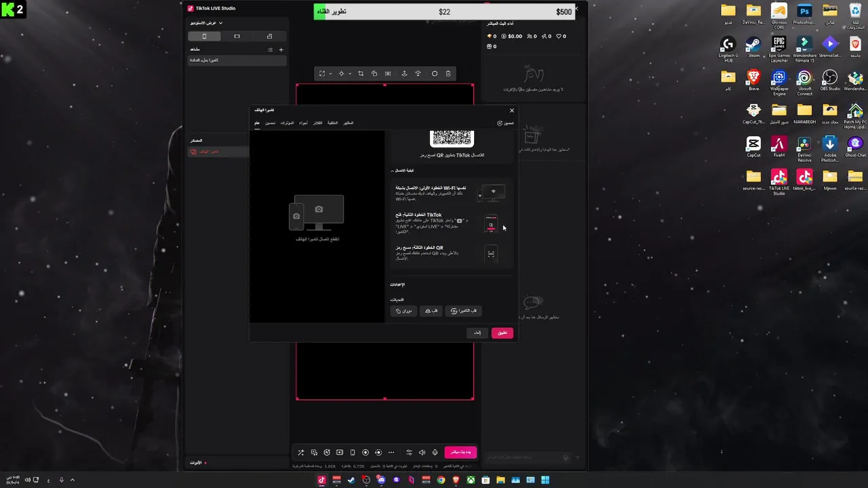The height and width of the screenshot is (488, 868).
Task: Click the duplicate icon in canvas toolbar
Action: tap(374, 73)
